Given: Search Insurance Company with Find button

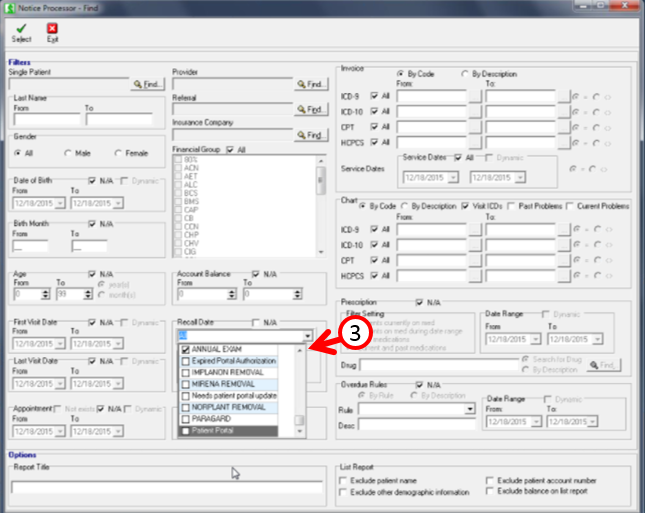Looking at the screenshot, I should 311,134.
